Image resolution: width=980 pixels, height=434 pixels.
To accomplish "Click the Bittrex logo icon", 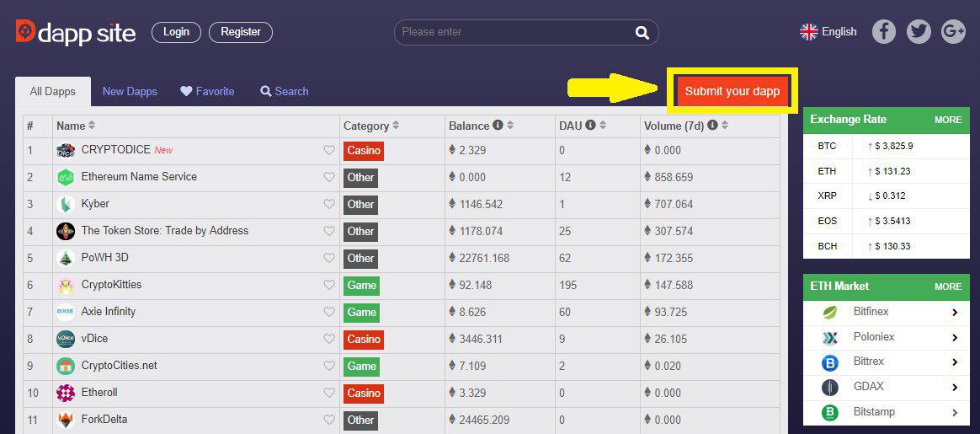I will click(x=830, y=362).
